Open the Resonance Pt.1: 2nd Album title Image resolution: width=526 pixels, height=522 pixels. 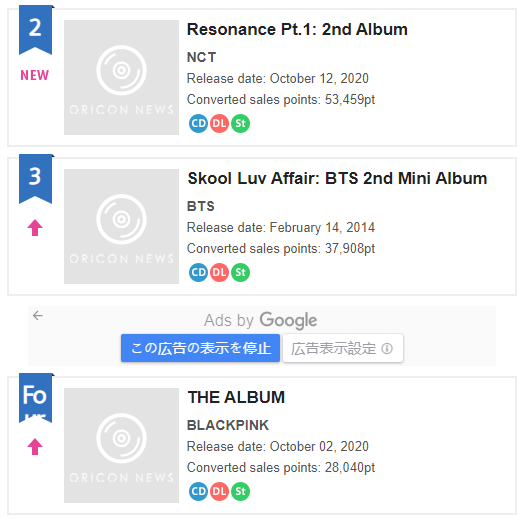click(297, 29)
